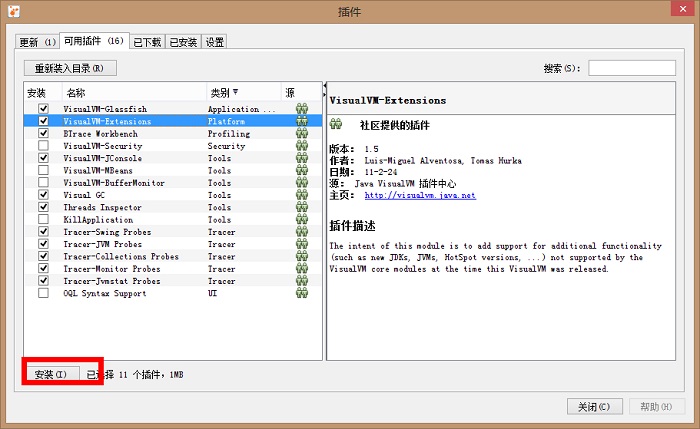
Task: Select 可用插件 (16) tab
Action: click(x=94, y=41)
